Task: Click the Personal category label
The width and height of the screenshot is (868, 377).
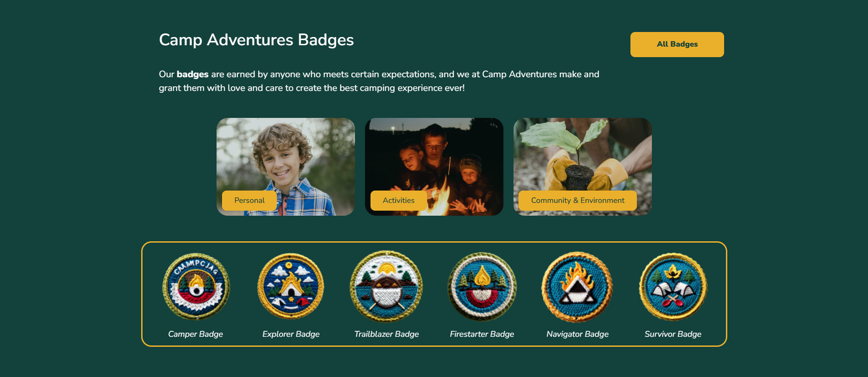Action: [x=249, y=201]
